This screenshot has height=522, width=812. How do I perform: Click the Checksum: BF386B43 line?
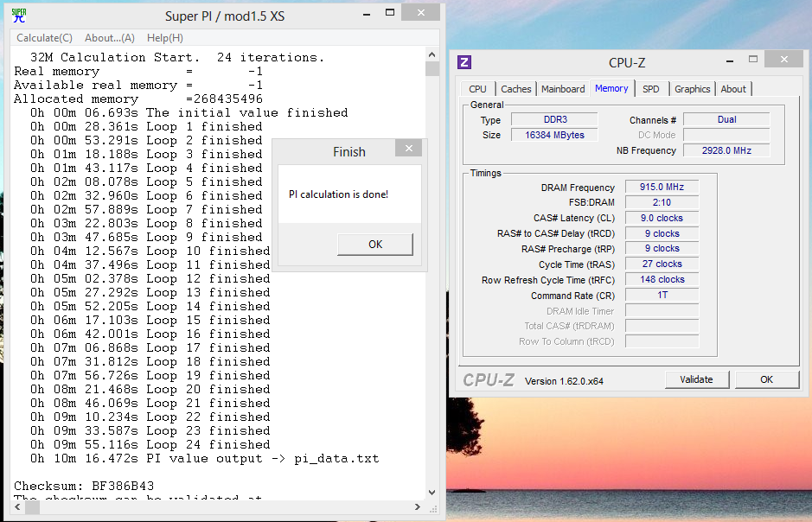click(x=84, y=486)
